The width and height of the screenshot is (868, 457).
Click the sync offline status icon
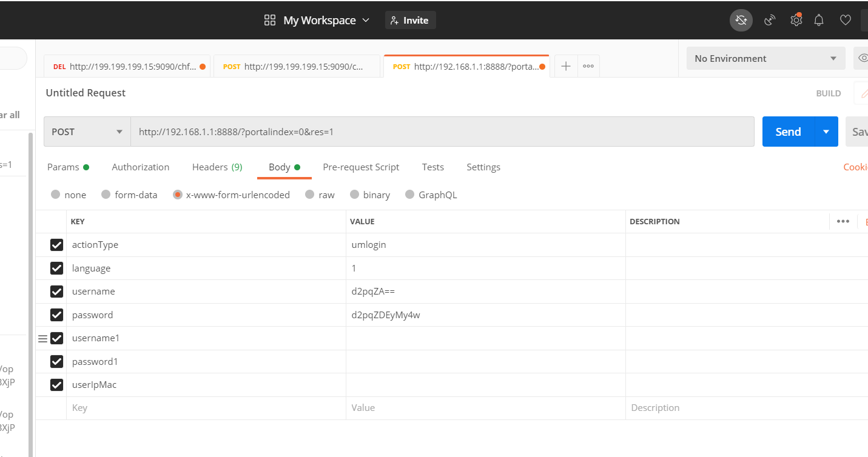741,20
